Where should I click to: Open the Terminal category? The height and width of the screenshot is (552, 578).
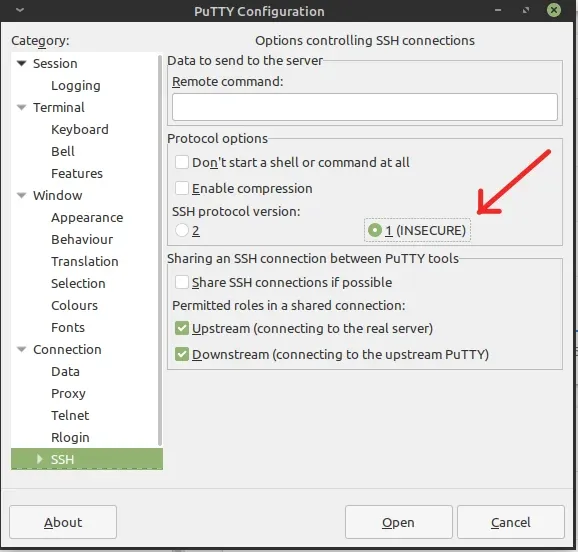59,108
